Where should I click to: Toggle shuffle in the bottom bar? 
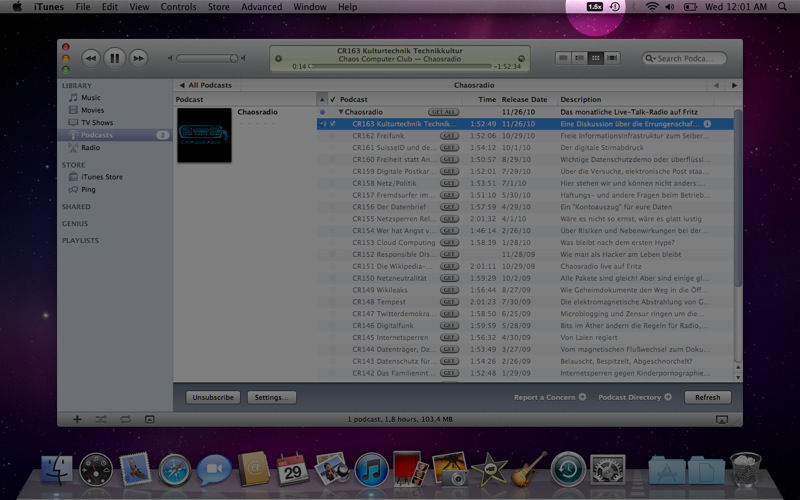point(101,419)
